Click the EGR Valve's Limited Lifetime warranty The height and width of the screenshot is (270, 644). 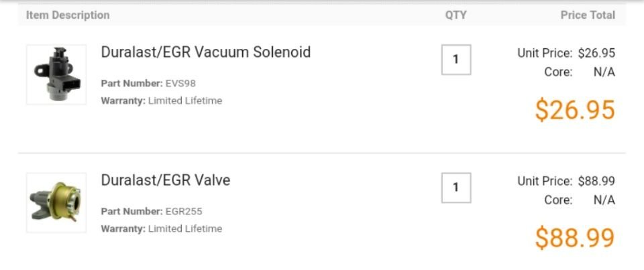pyautogui.click(x=185, y=228)
